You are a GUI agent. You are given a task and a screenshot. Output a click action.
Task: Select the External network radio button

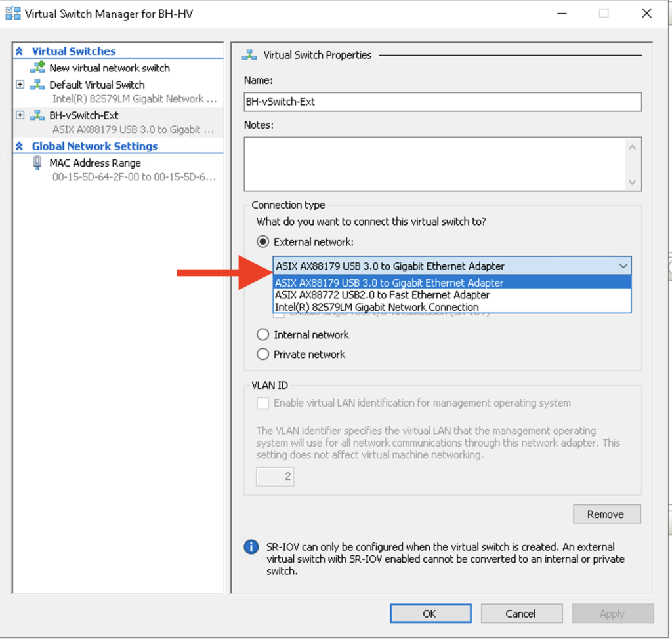click(x=262, y=242)
